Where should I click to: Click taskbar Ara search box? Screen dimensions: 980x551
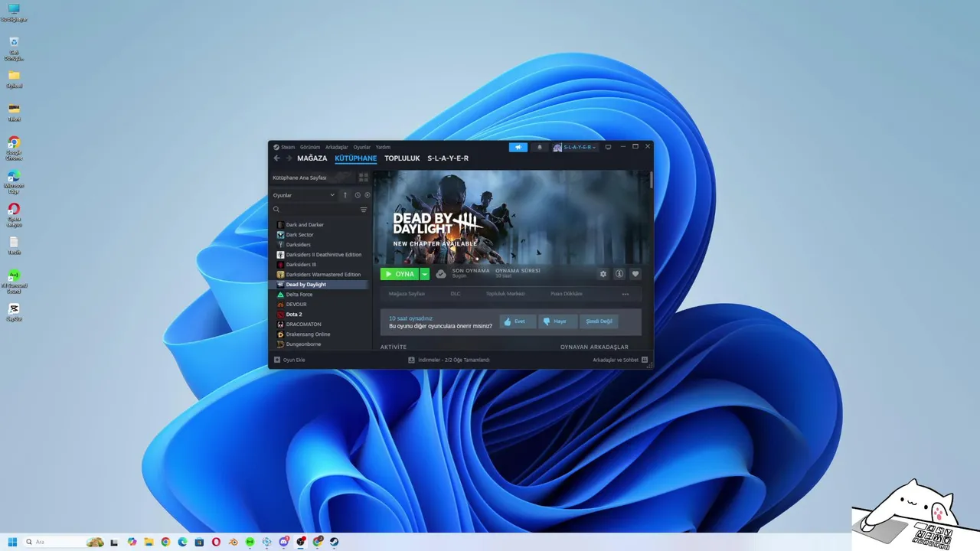click(x=65, y=542)
